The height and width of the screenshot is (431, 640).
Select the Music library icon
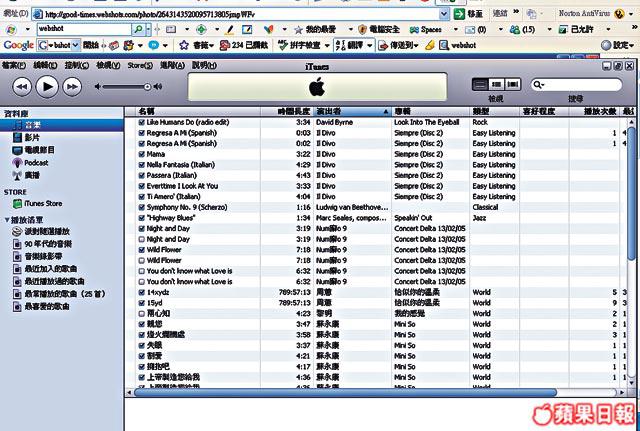18,125
